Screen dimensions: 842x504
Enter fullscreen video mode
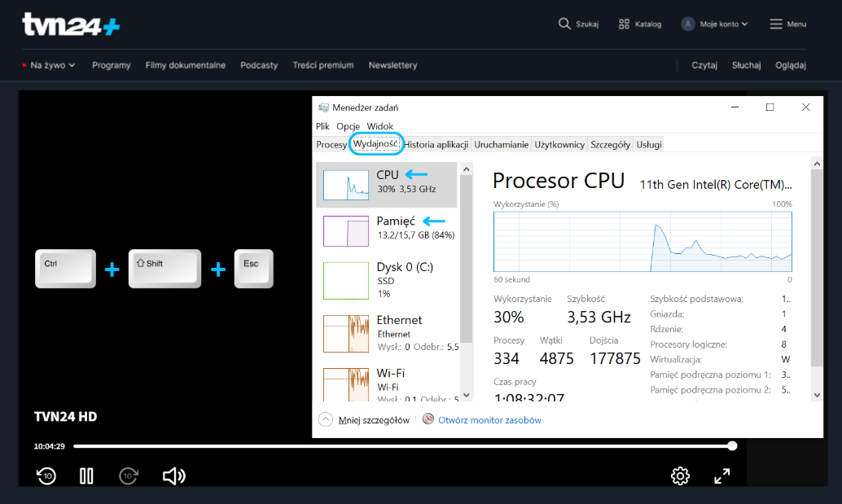[x=721, y=476]
